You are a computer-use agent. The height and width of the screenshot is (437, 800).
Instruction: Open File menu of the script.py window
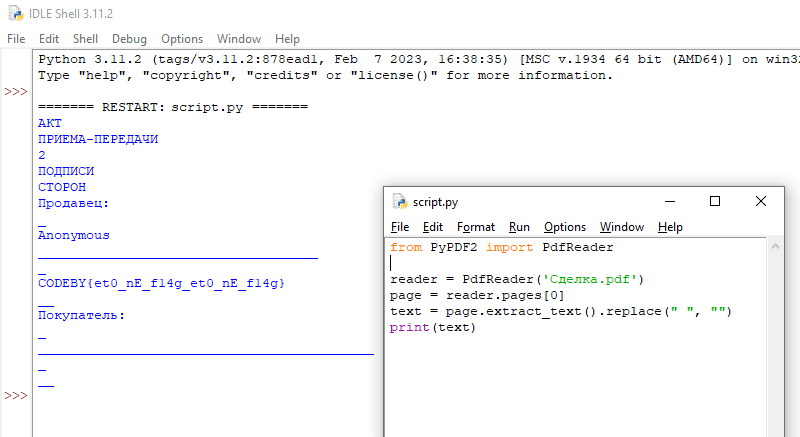pos(400,227)
